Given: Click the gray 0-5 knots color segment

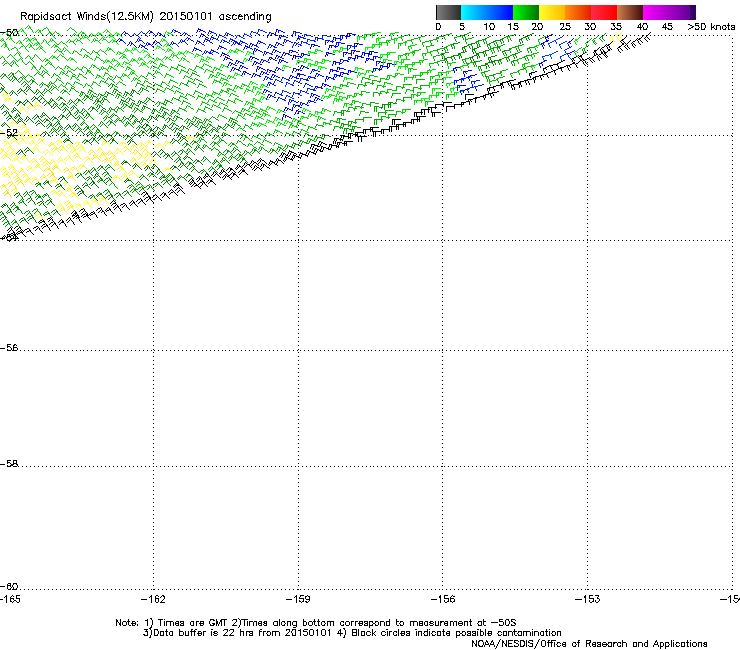Looking at the screenshot, I should [x=448, y=12].
